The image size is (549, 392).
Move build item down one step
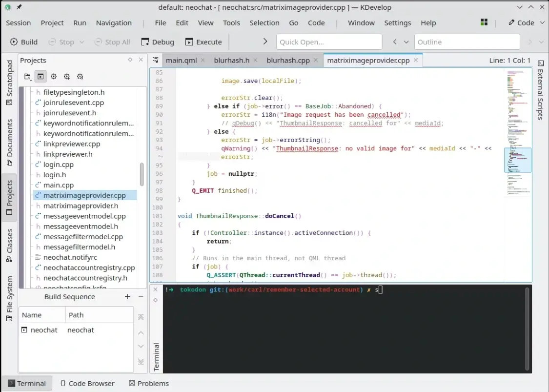click(141, 346)
